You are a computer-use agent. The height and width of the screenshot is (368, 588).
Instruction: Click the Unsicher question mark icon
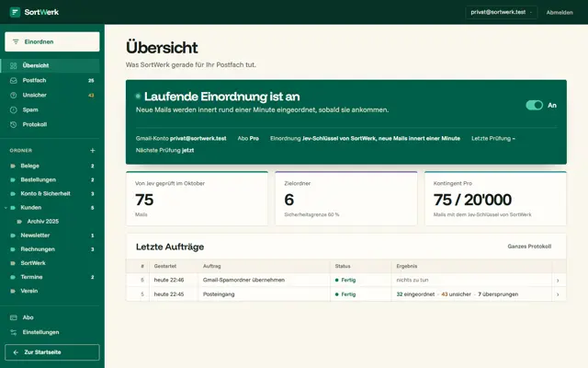point(14,95)
